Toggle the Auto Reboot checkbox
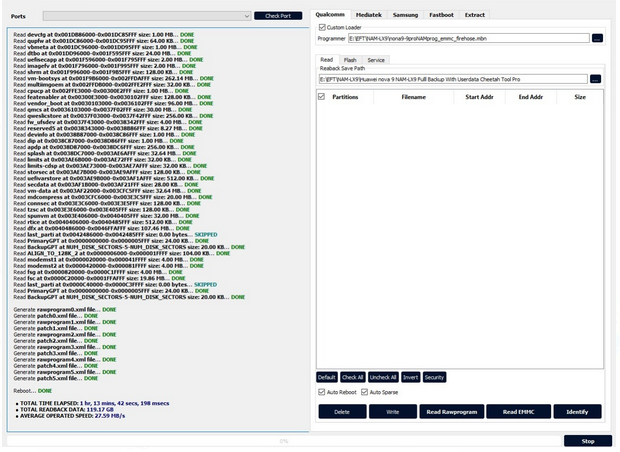Image resolution: width=620 pixels, height=452 pixels. (321, 392)
